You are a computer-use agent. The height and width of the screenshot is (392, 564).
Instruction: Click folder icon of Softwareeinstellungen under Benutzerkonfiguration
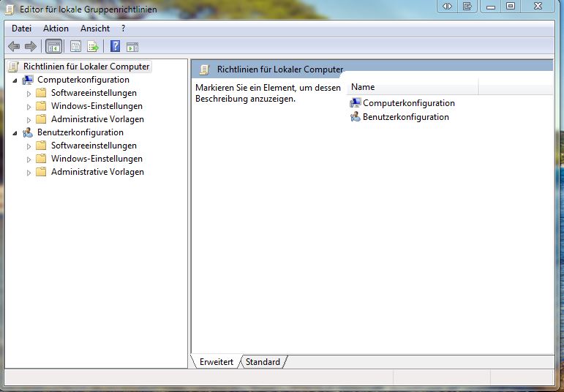(42, 146)
